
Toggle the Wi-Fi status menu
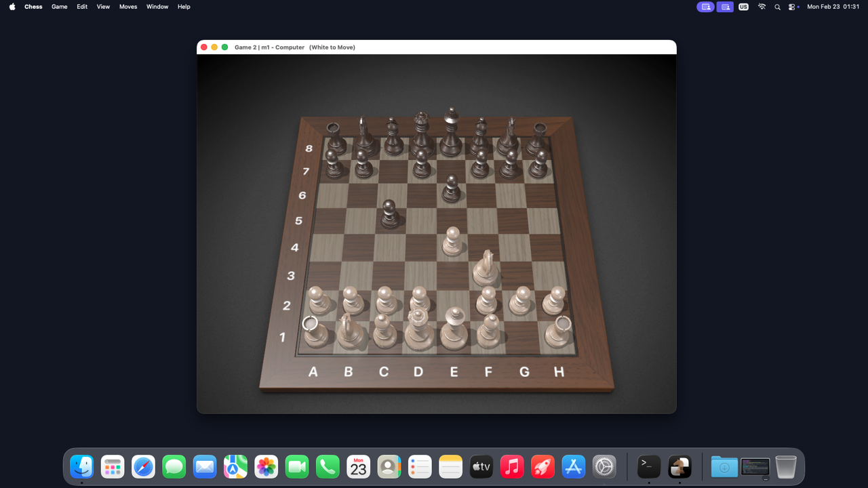762,7
